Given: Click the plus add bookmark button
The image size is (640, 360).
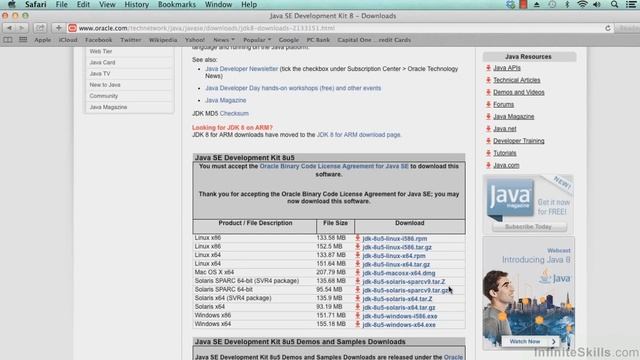Looking at the screenshot, I should point(58,28).
